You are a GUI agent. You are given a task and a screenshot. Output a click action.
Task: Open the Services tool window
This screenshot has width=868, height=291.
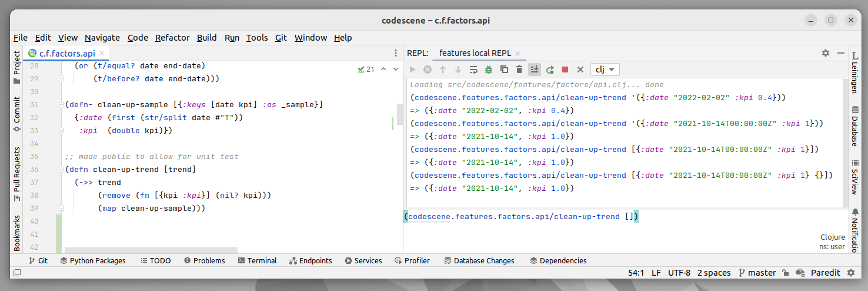(x=363, y=260)
